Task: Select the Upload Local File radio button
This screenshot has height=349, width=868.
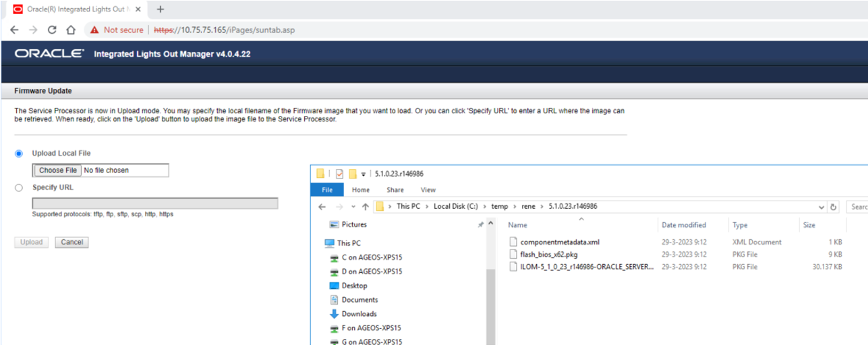Action: [19, 154]
